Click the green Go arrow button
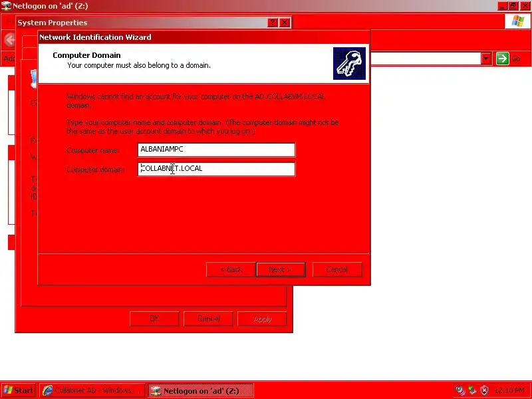 (x=503, y=59)
